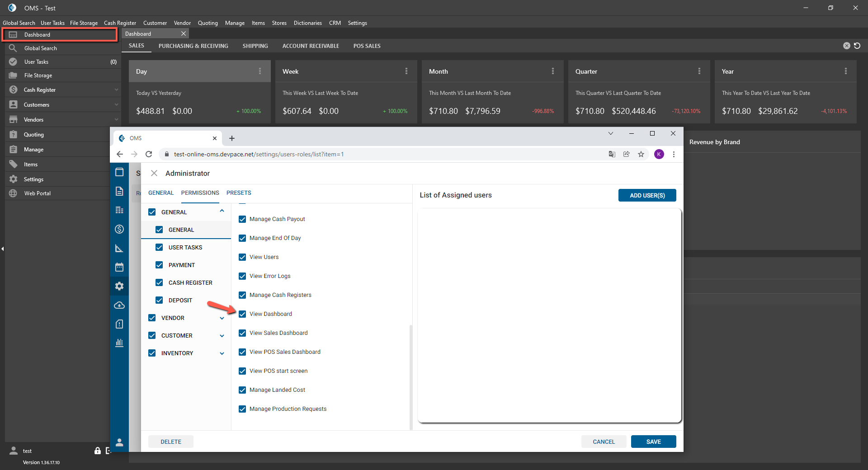Image resolution: width=868 pixels, height=470 pixels.
Task: Collapse the GENERAL permissions group
Action: [x=222, y=211]
